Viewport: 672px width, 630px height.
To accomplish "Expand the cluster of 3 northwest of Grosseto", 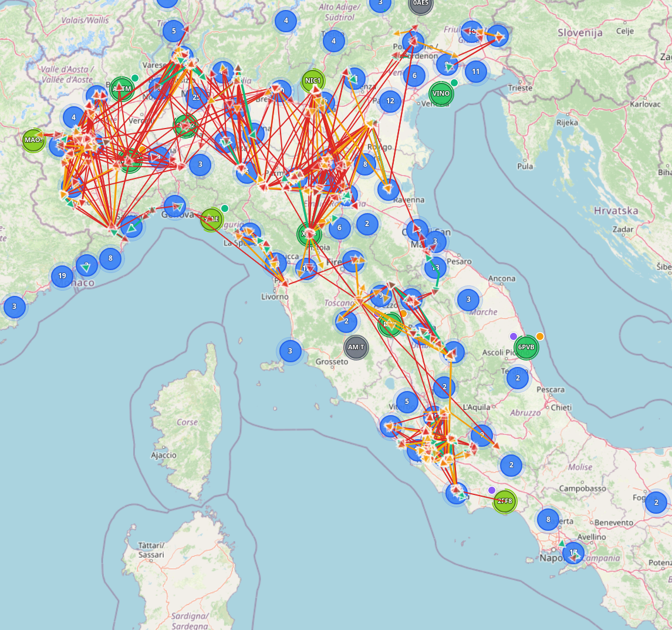I will (290, 351).
